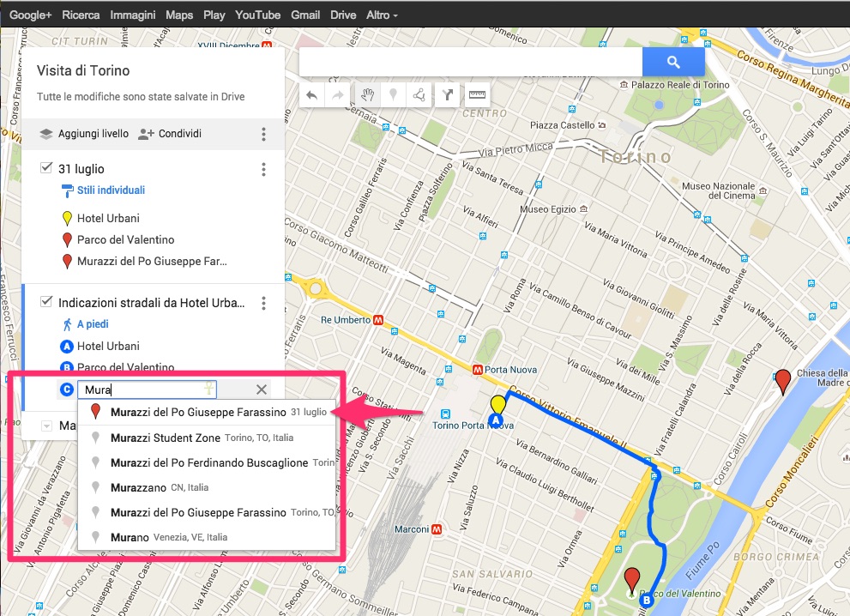850x616 pixels.
Task: Click the redo arrow in map toolbar
Action: 338,95
